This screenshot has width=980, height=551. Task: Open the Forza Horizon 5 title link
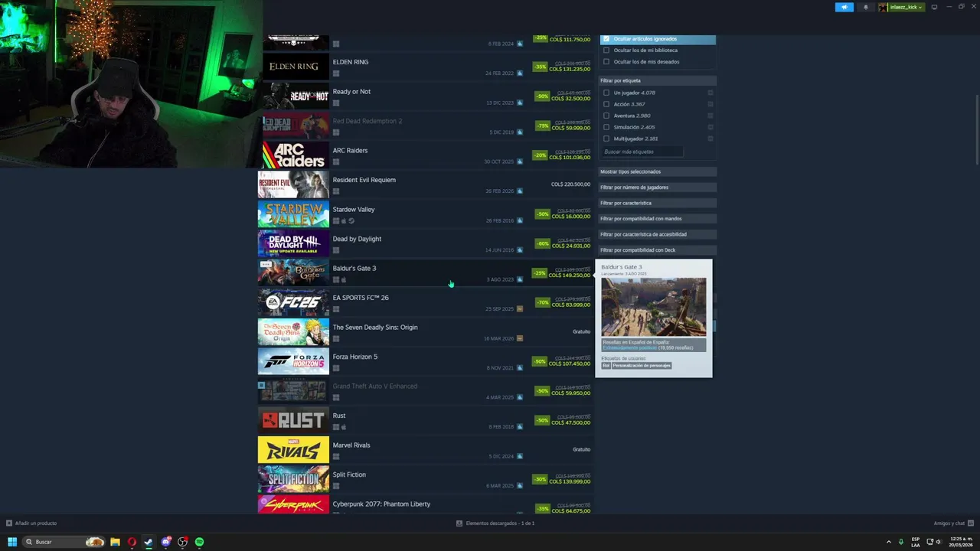coord(355,357)
